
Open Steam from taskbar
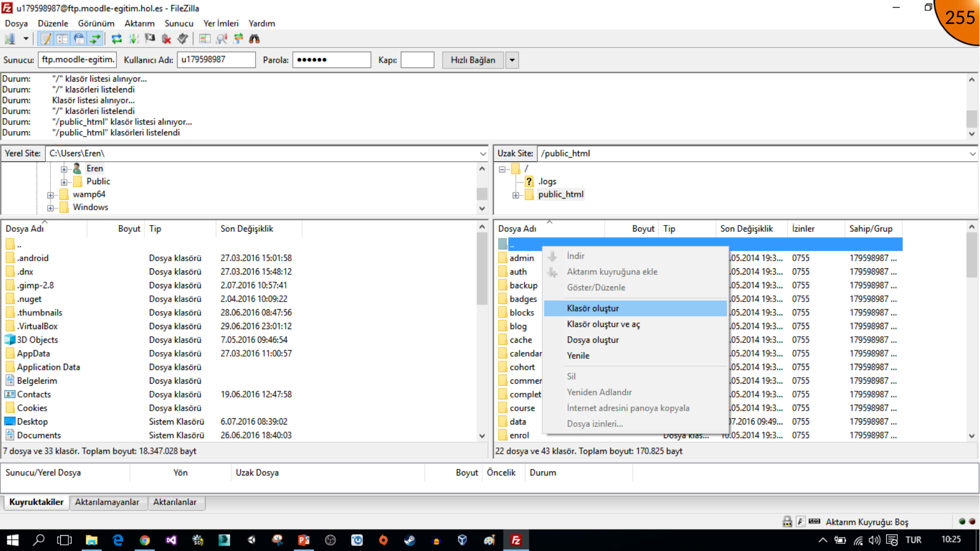pyautogui.click(x=410, y=540)
